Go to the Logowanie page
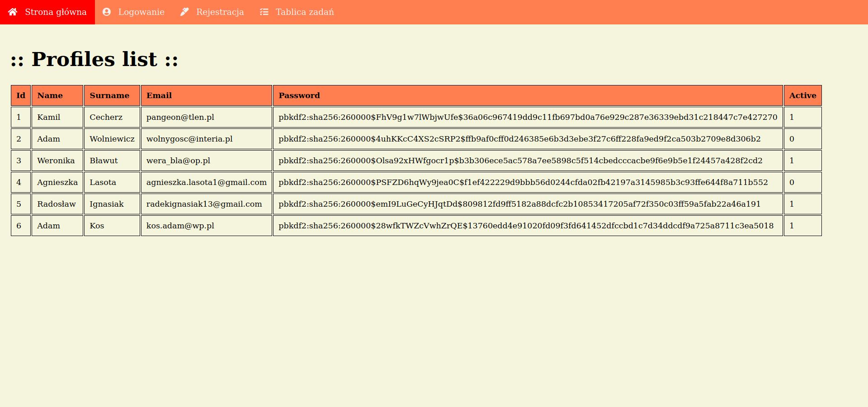Screen dimensions: 868x407 pyautogui.click(x=133, y=12)
